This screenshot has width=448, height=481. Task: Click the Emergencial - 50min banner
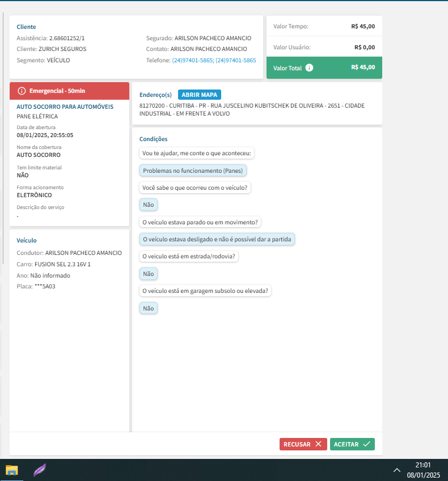69,91
